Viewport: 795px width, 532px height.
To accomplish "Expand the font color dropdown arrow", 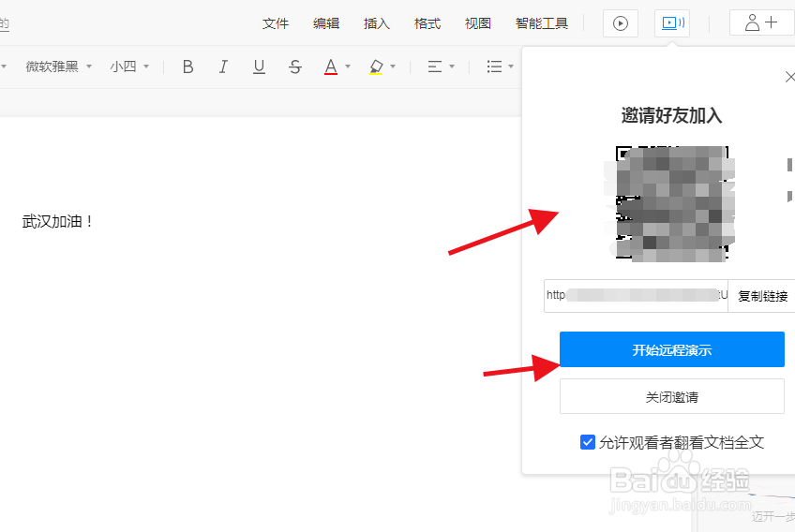I will point(348,66).
